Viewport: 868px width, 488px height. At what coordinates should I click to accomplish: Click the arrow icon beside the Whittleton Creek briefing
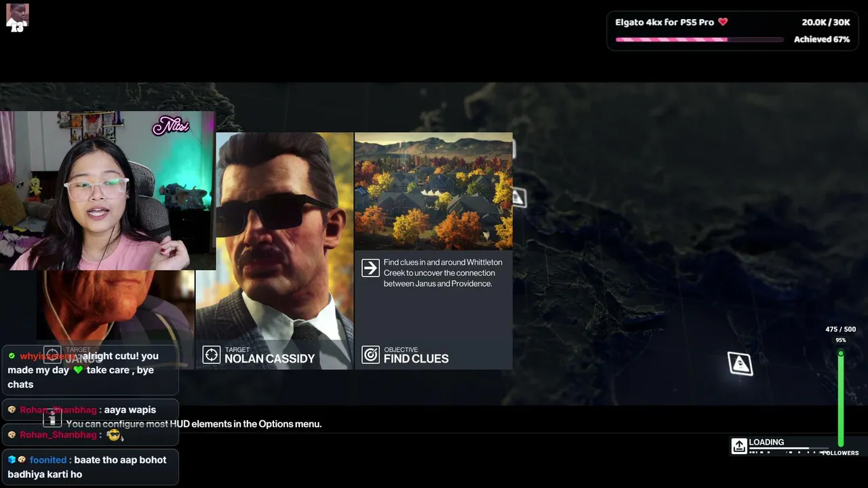tap(370, 268)
